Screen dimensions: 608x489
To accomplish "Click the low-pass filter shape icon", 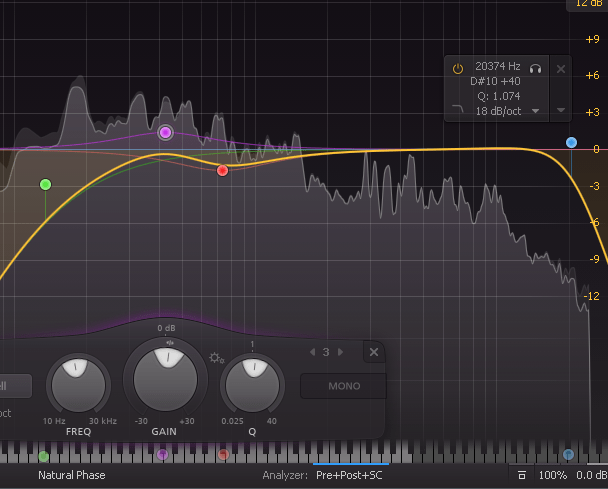I will pos(458,110).
